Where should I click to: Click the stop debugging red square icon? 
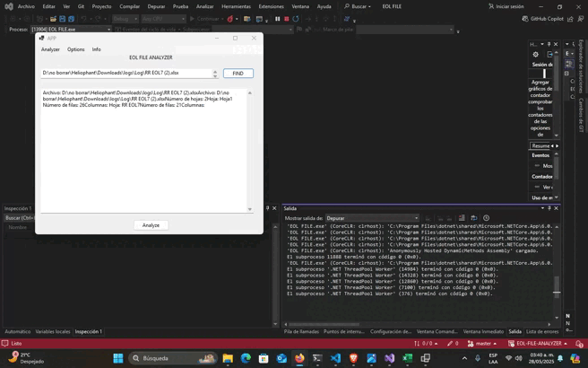[x=286, y=18]
